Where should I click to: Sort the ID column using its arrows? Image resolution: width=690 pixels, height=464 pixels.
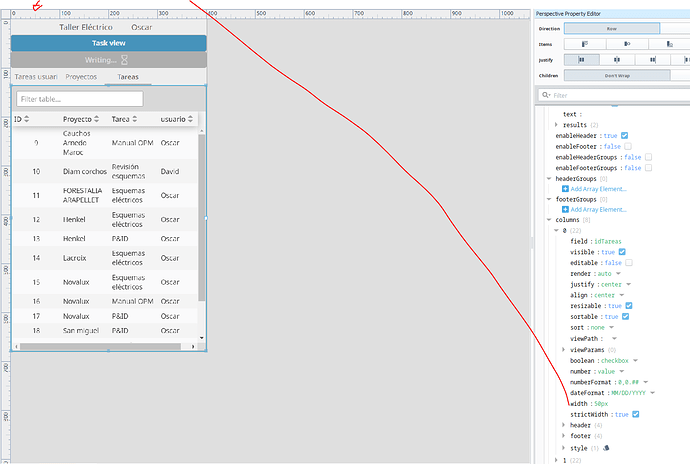pos(26,119)
